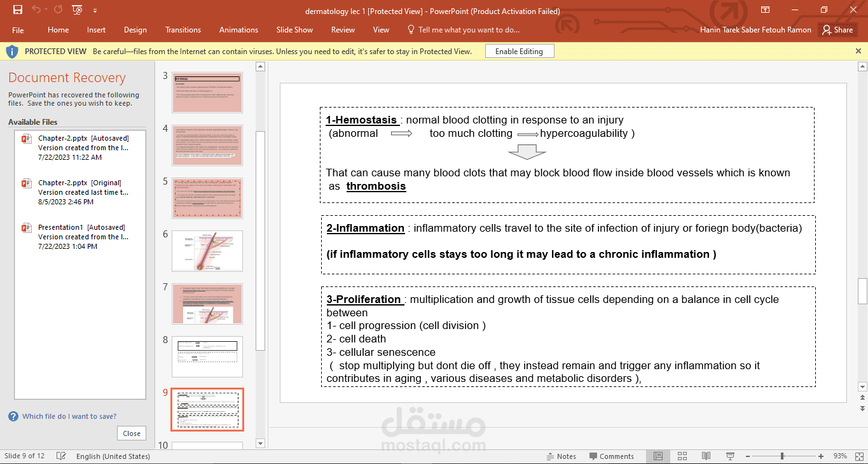Open the Transitions tab

pos(183,30)
